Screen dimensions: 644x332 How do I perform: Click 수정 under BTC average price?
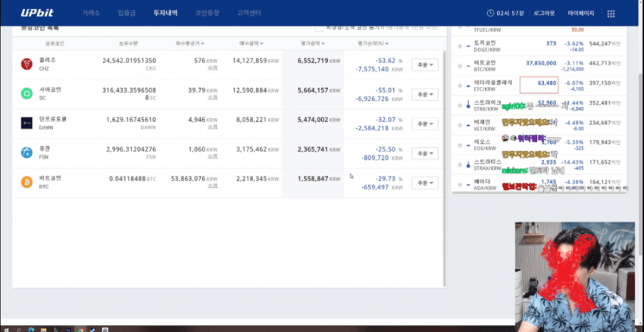212,186
